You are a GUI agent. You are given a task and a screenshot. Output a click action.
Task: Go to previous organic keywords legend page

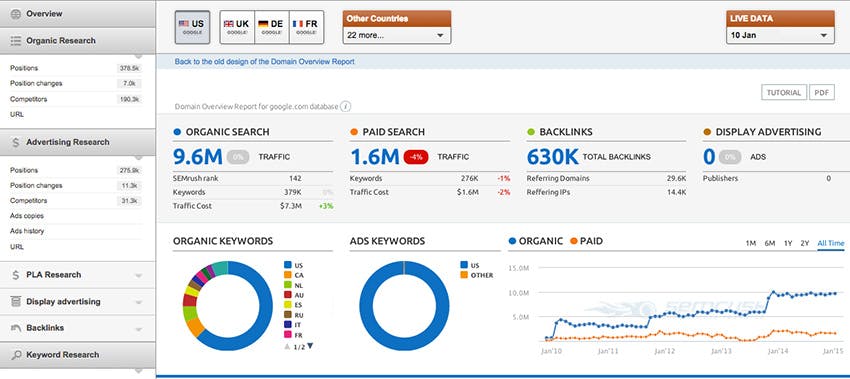coord(286,346)
